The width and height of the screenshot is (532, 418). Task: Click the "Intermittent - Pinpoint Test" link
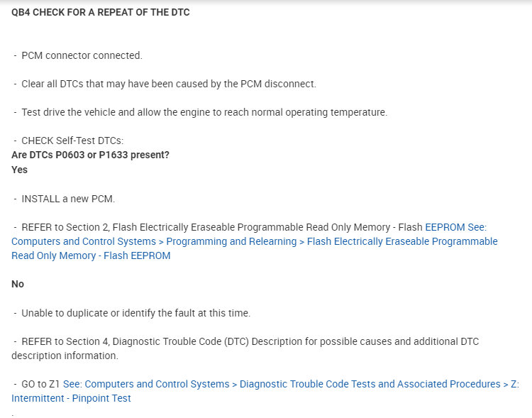click(x=71, y=398)
